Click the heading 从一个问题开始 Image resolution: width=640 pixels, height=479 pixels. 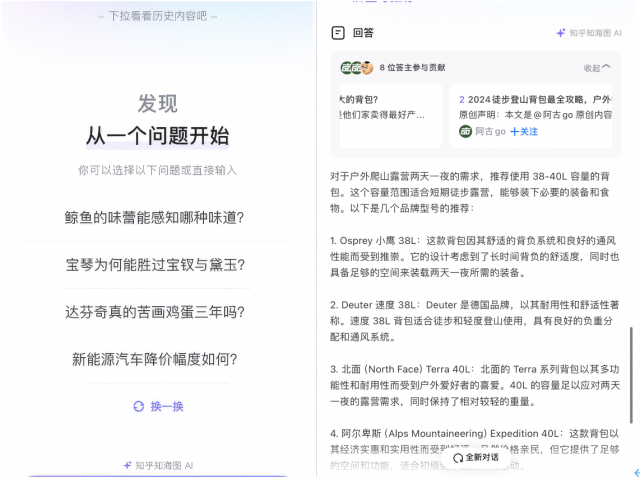click(158, 135)
